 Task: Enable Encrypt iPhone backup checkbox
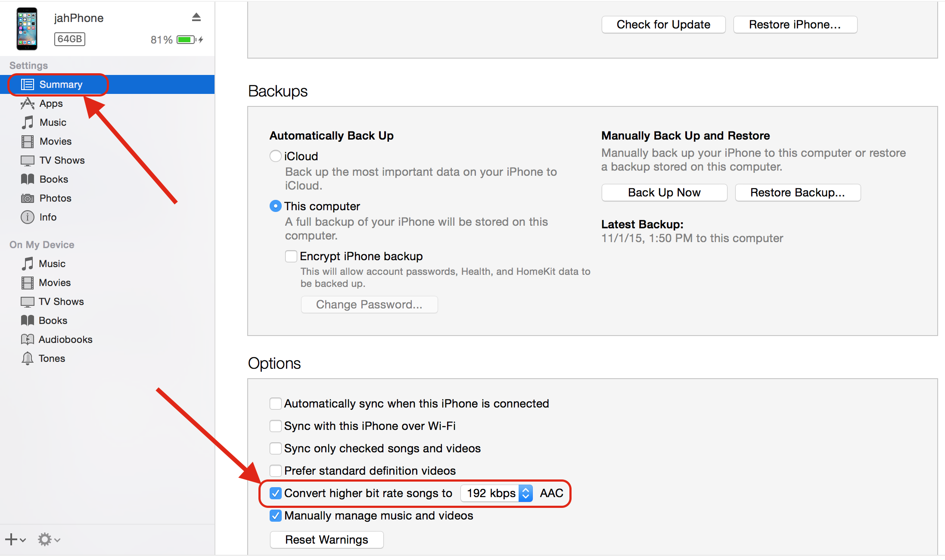click(291, 256)
